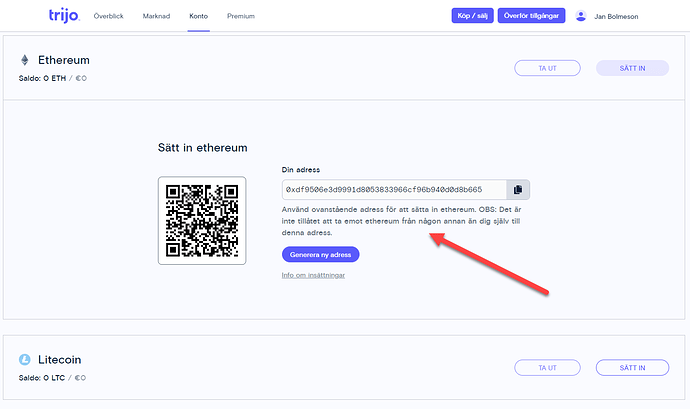Click the Ethereum diamond icon

(25, 60)
